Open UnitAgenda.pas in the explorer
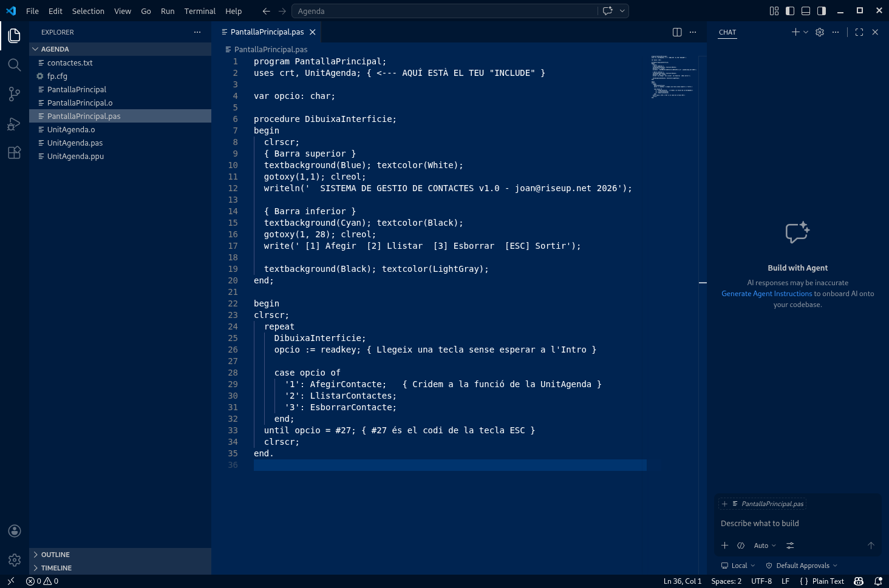Viewport: 889px width, 588px height. pos(120,143)
